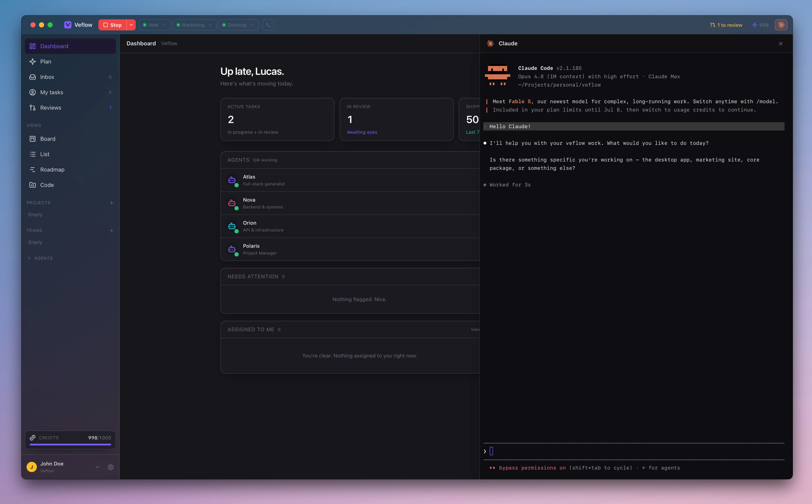Click the Assigned To Me section header

point(350,330)
